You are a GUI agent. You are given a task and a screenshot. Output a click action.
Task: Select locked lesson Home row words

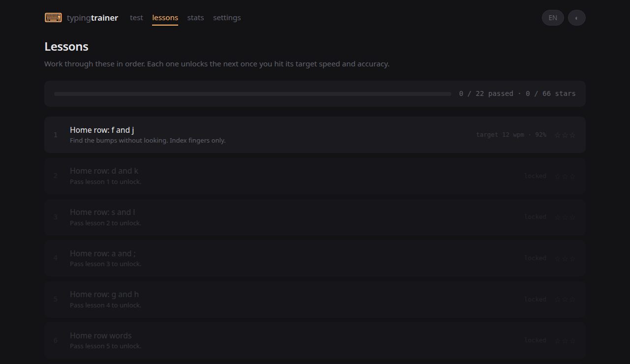pos(315,340)
